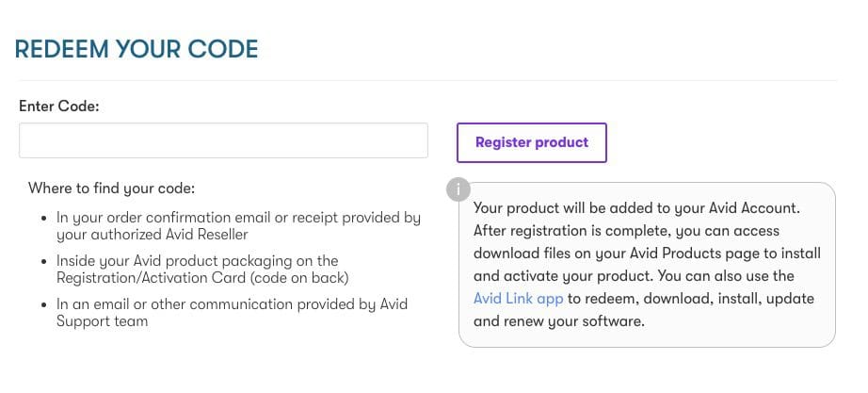Select the Avid product packaging bullet text

click(x=202, y=269)
